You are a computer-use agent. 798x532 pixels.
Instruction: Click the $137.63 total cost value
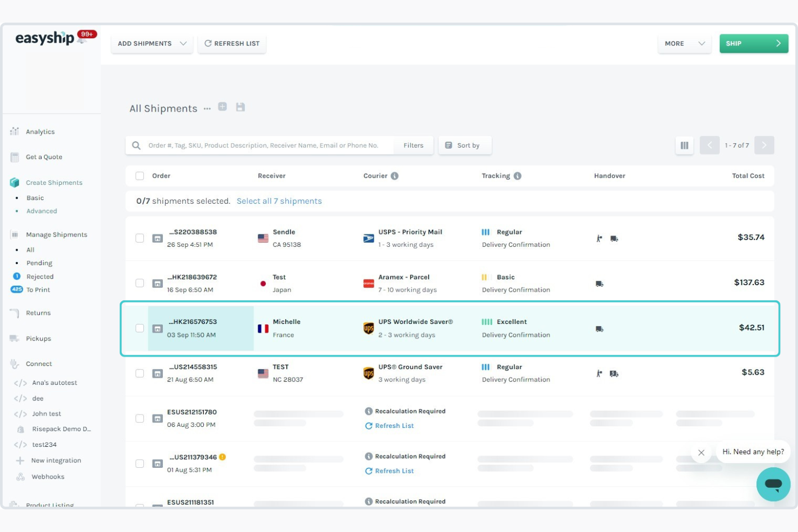click(749, 282)
